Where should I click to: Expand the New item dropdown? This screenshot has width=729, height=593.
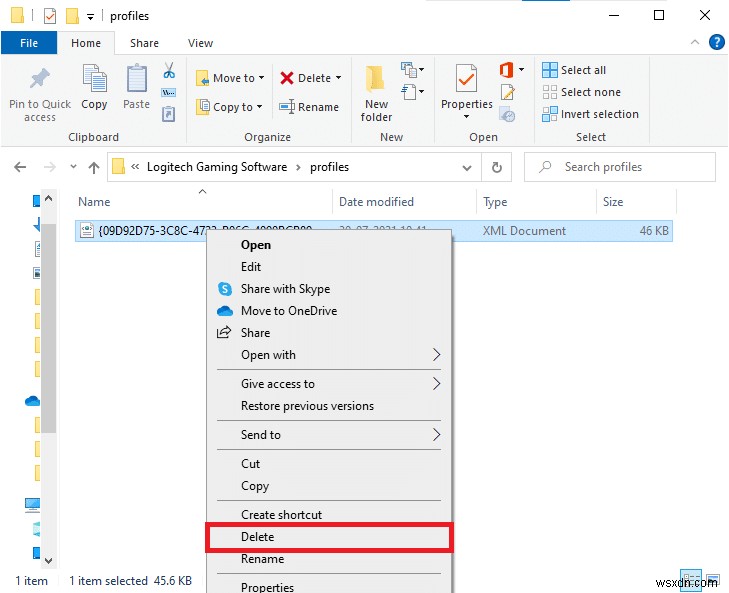click(x=412, y=70)
